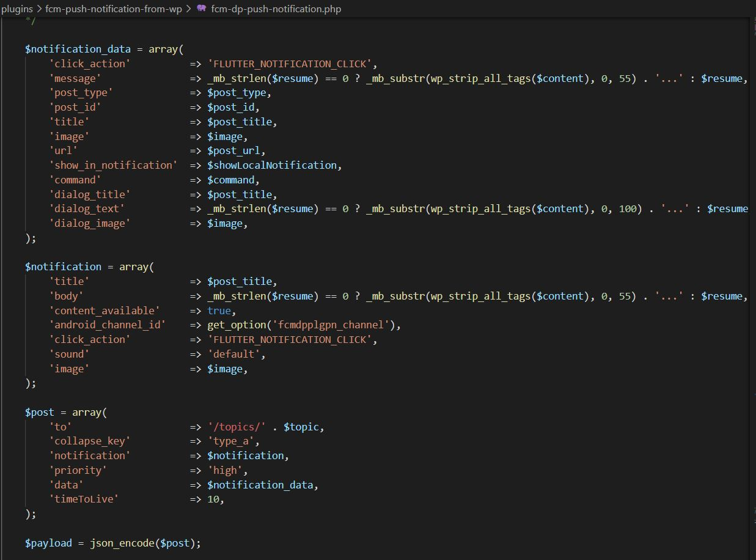
Task: Place cursor on '$notification = array(' line
Action: (90, 267)
